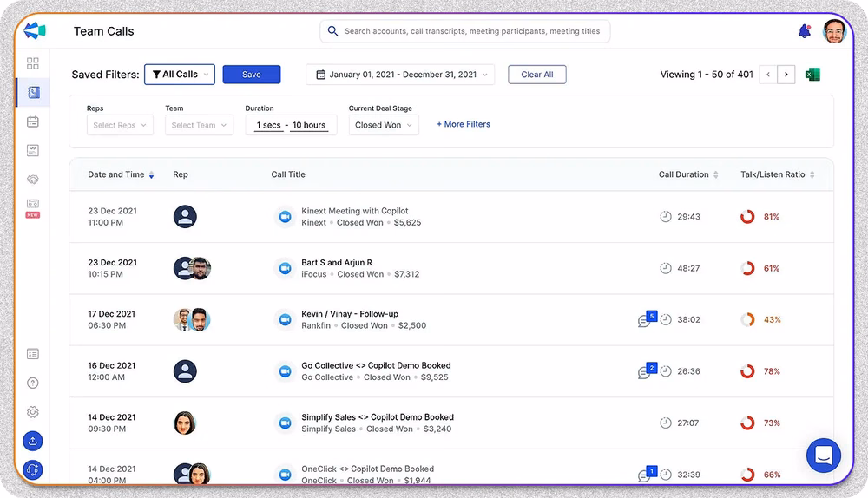Open Simplify Sales <> Copilot Demo Booked call
The image size is (868, 498).
pyautogui.click(x=378, y=416)
